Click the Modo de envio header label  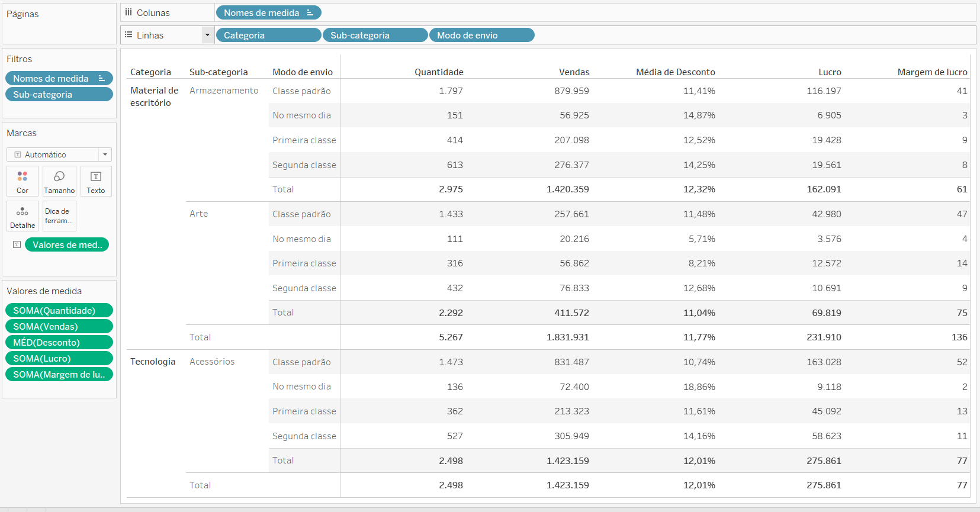coord(303,72)
